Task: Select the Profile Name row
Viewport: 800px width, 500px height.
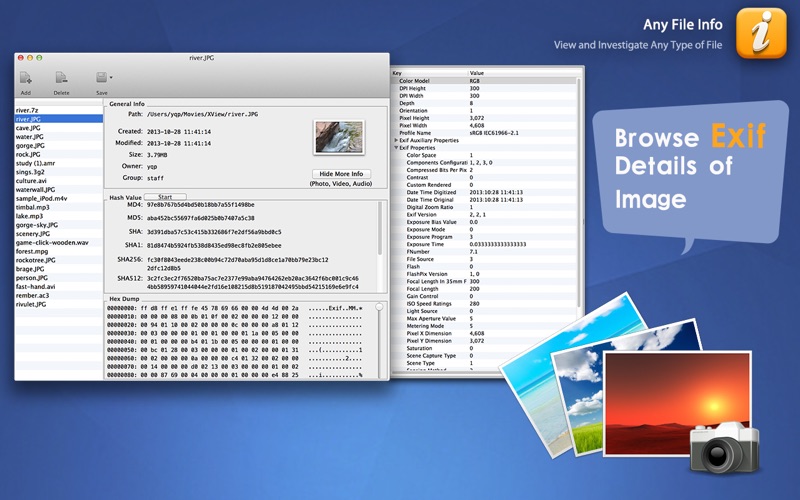Action: point(484,133)
